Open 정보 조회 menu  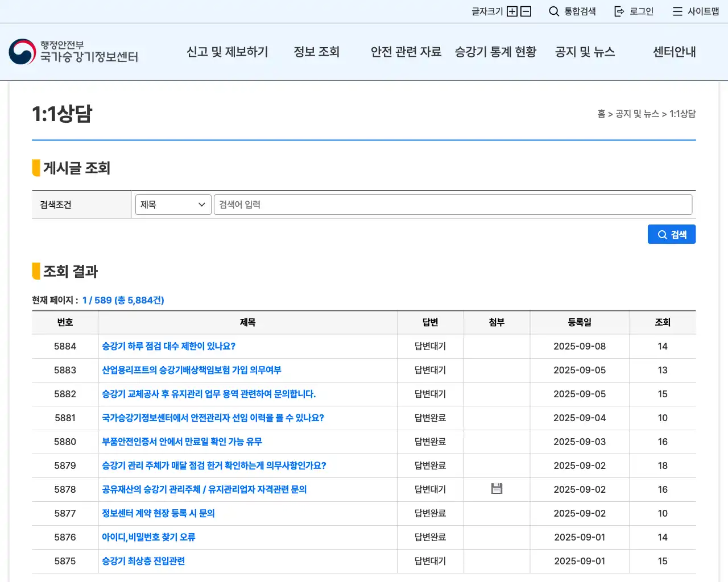317,52
